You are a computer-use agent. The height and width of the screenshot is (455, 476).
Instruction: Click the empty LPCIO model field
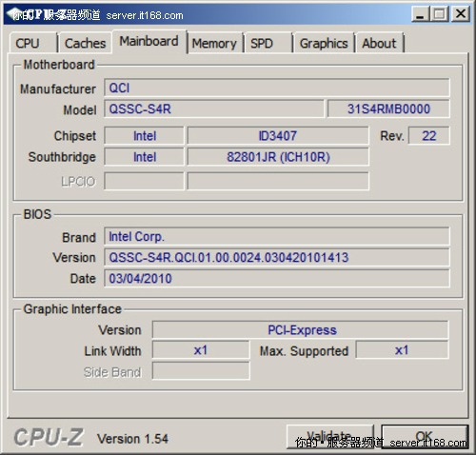click(278, 181)
